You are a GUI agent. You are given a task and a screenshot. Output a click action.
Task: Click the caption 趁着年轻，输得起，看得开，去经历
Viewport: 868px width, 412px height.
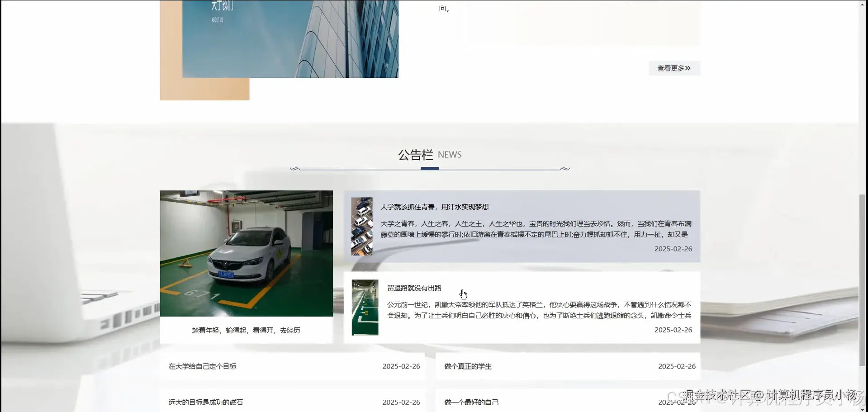click(246, 330)
